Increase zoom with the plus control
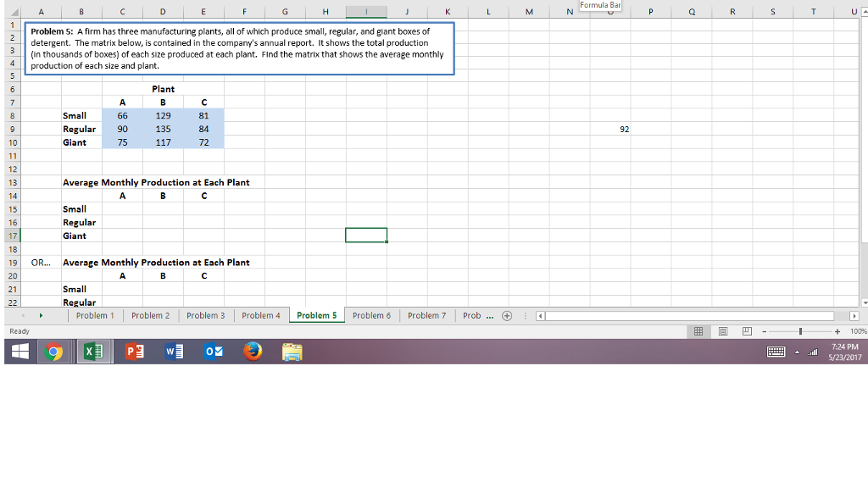The height and width of the screenshot is (488, 868). coord(837,330)
